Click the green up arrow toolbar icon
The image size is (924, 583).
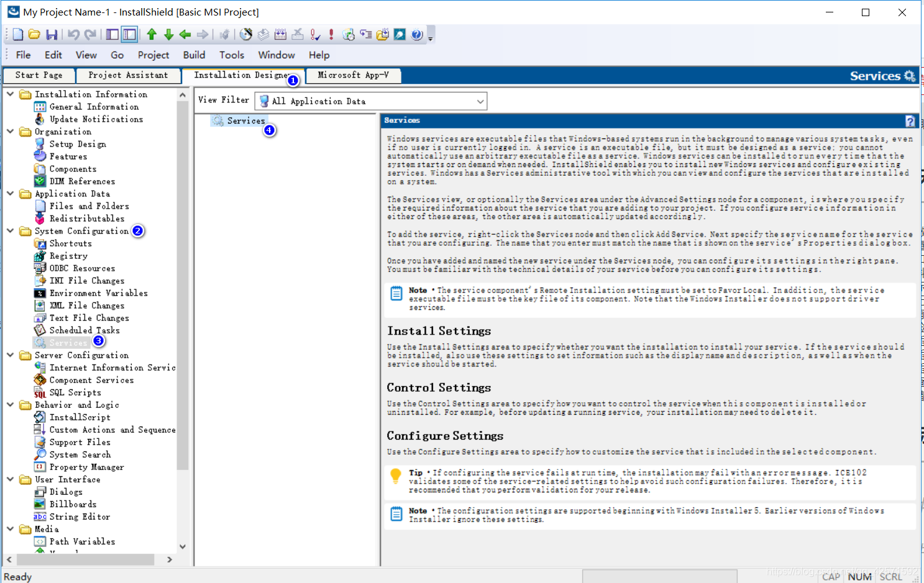pos(152,35)
